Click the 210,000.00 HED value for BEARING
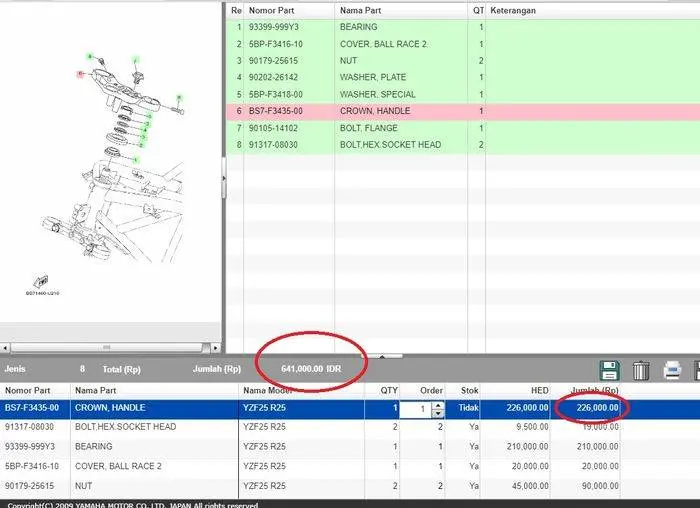The image size is (700, 508). tap(527, 447)
